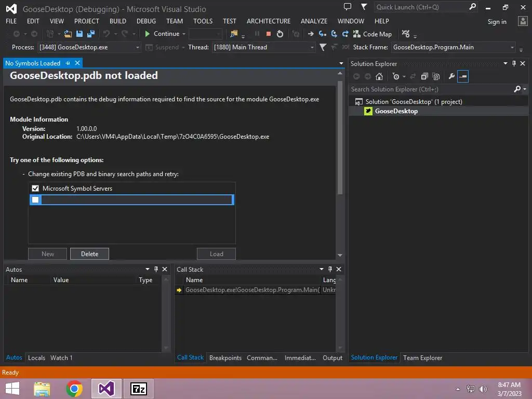Viewport: 532px width, 399px height.
Task: Stop debugging with the red square icon
Action: [x=269, y=34]
